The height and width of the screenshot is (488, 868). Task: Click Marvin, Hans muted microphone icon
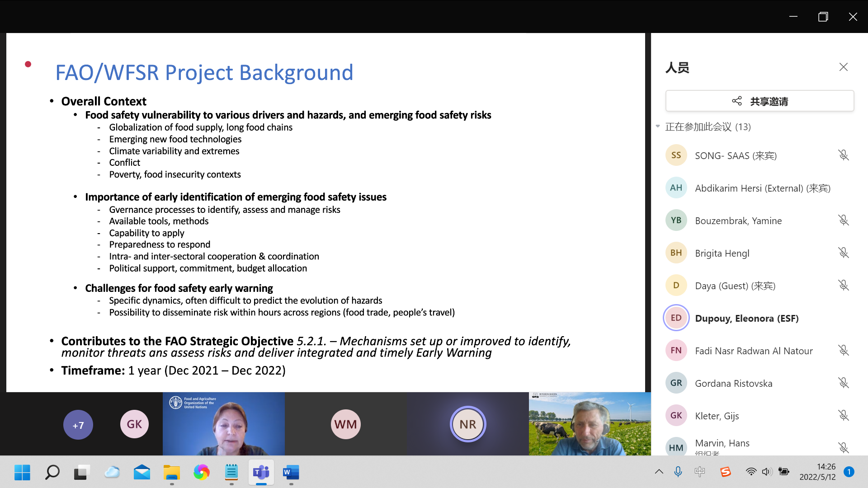pyautogui.click(x=843, y=447)
